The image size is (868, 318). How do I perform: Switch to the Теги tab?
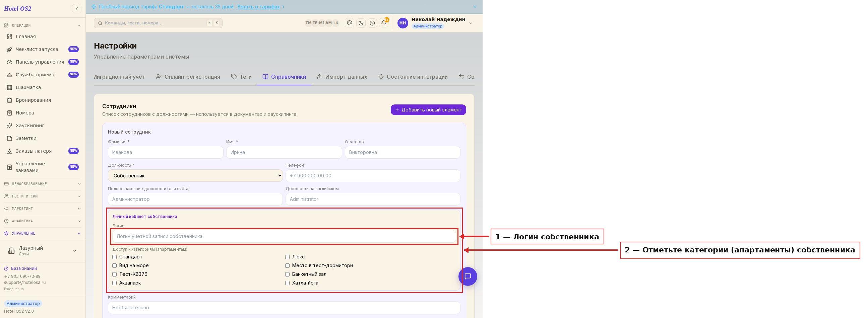[241, 77]
